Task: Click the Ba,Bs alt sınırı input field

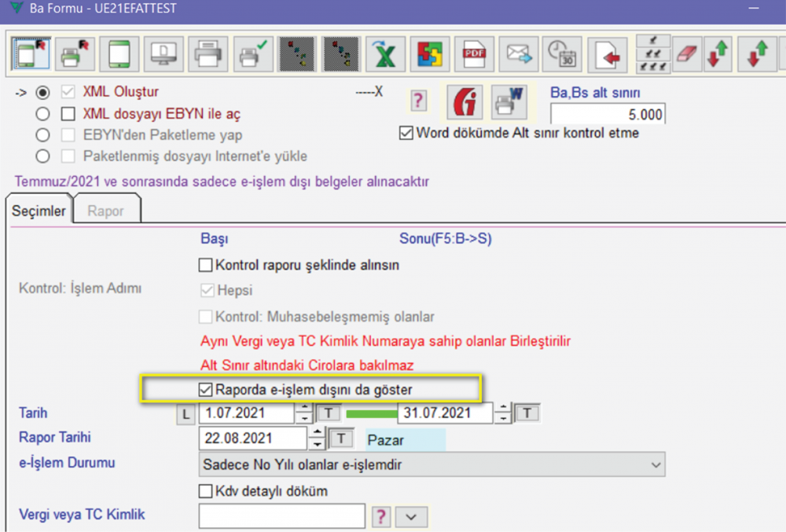Action: (x=607, y=115)
